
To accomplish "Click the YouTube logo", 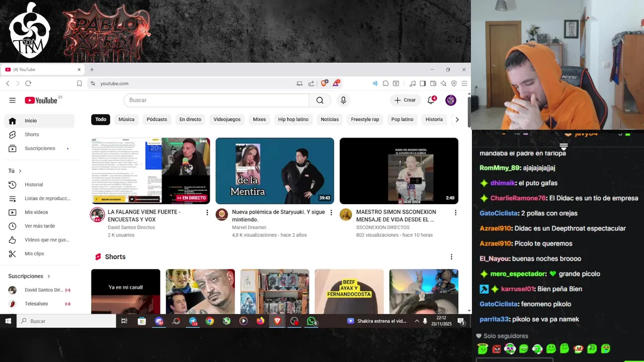I will pos(41,100).
